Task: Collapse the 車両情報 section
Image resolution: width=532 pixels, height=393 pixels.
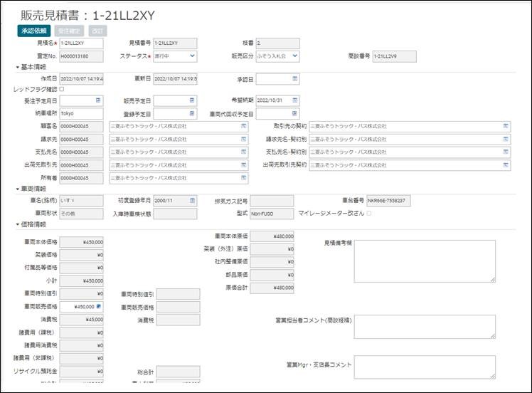Action: pos(17,189)
